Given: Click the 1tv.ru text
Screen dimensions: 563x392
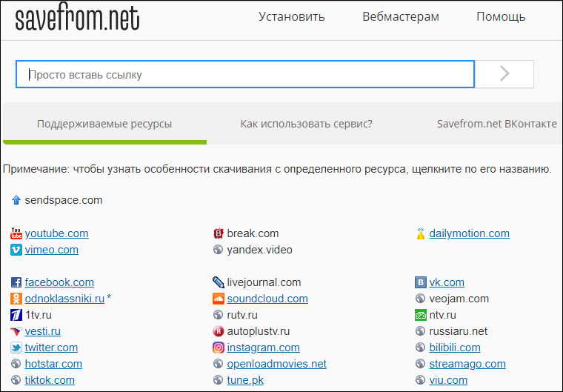Looking at the screenshot, I should [38, 315].
